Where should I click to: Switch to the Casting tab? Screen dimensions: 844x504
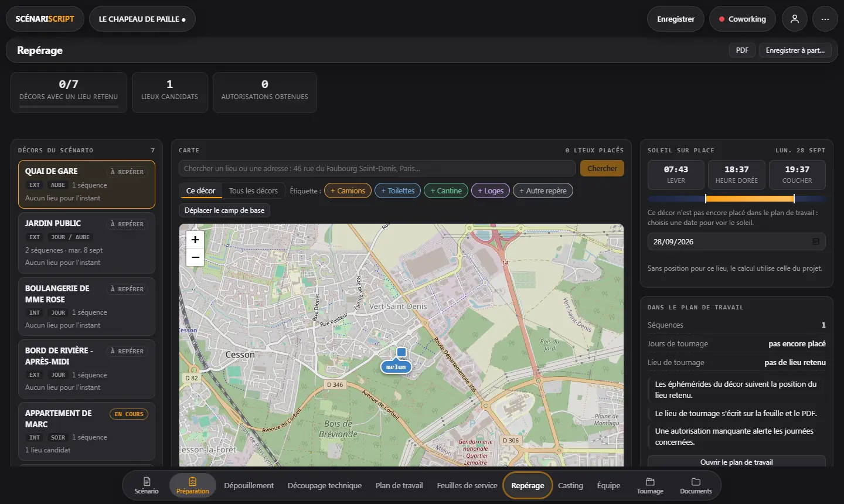click(570, 485)
